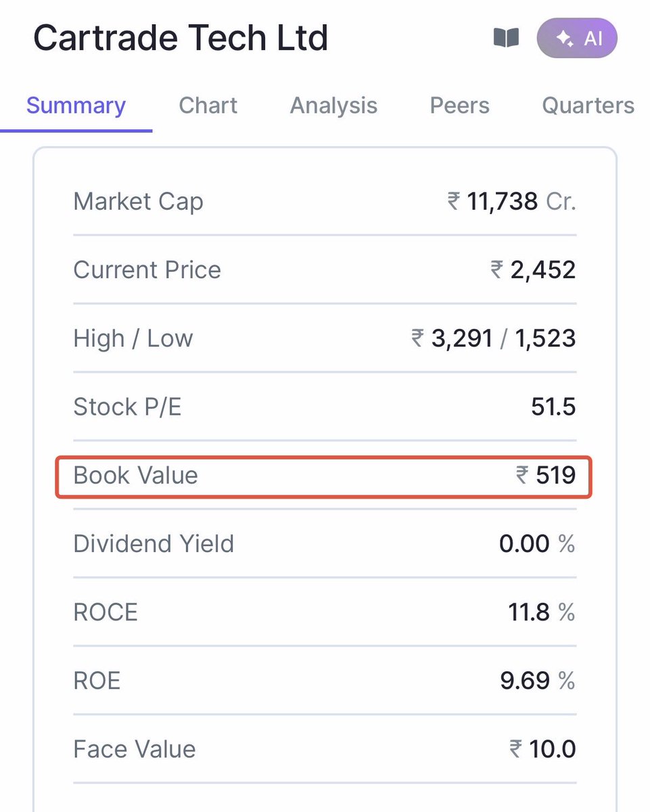Click the Stock P/E value 51.5
This screenshot has width=650, height=812.
(x=553, y=407)
